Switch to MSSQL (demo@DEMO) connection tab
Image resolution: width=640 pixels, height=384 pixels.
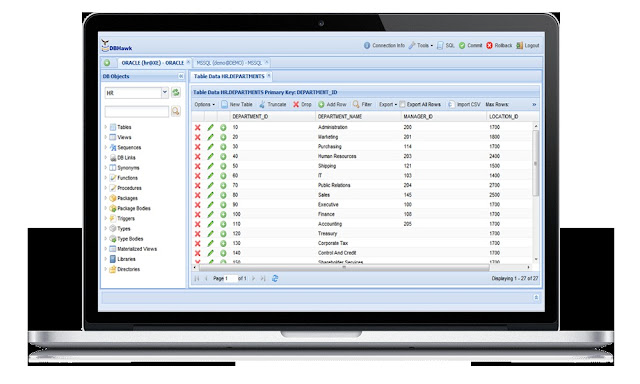point(229,63)
